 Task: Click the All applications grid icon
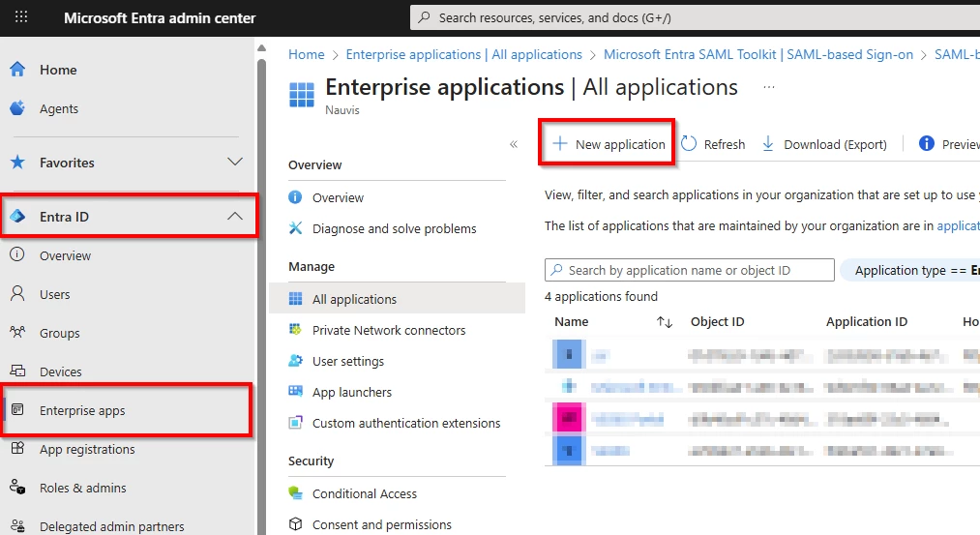(295, 299)
